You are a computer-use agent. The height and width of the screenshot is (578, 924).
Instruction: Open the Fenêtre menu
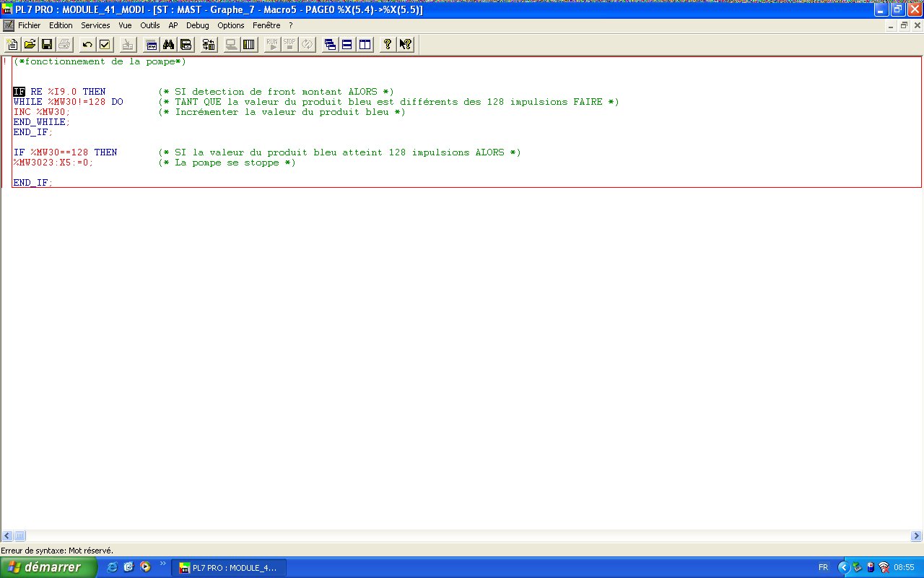tap(266, 25)
